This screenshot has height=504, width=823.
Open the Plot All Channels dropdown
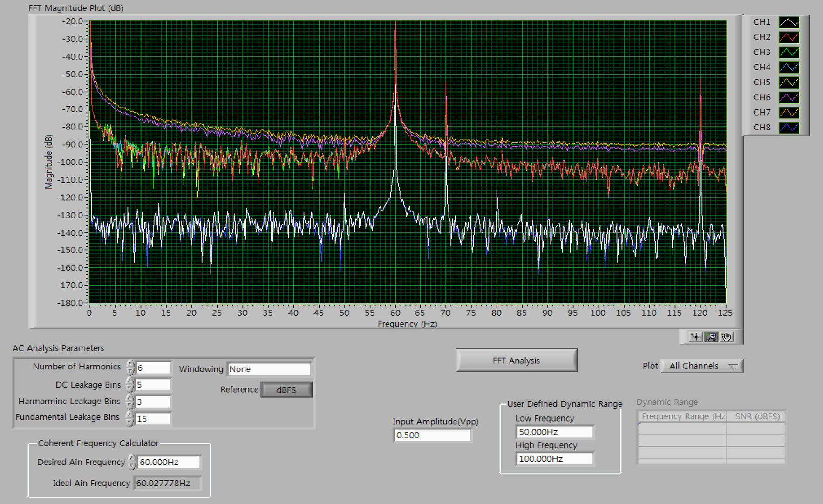702,366
